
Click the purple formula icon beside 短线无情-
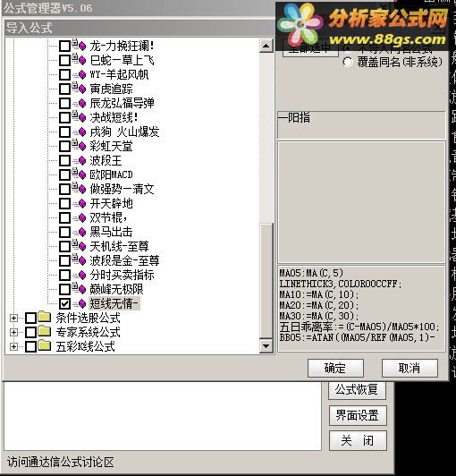coord(82,303)
